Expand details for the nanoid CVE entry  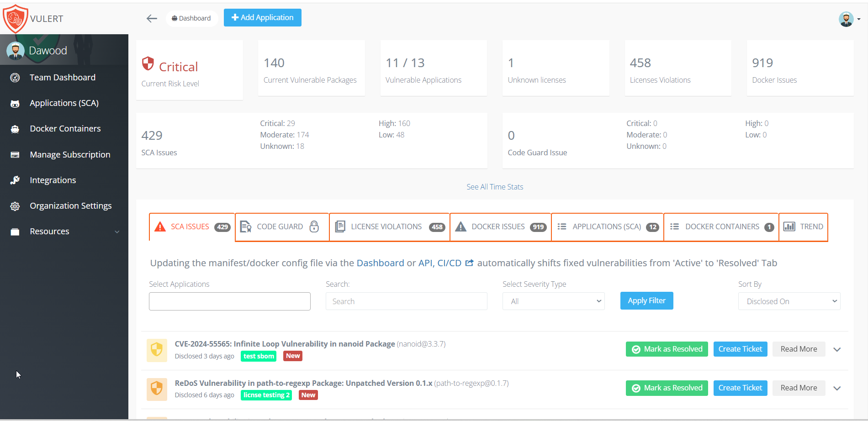point(837,349)
